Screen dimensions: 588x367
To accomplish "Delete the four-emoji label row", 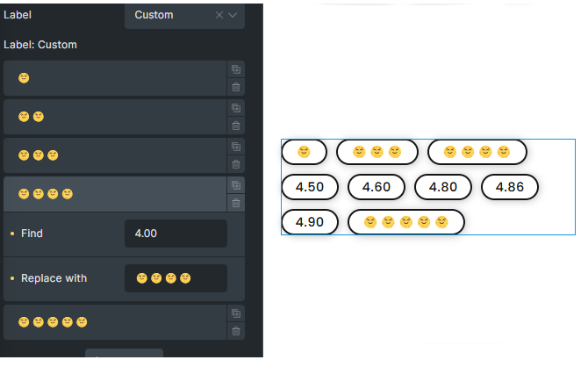I will point(236,203).
